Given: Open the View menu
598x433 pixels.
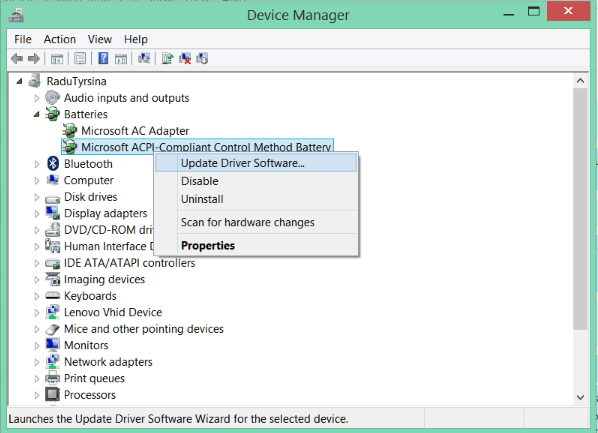Looking at the screenshot, I should [100, 39].
